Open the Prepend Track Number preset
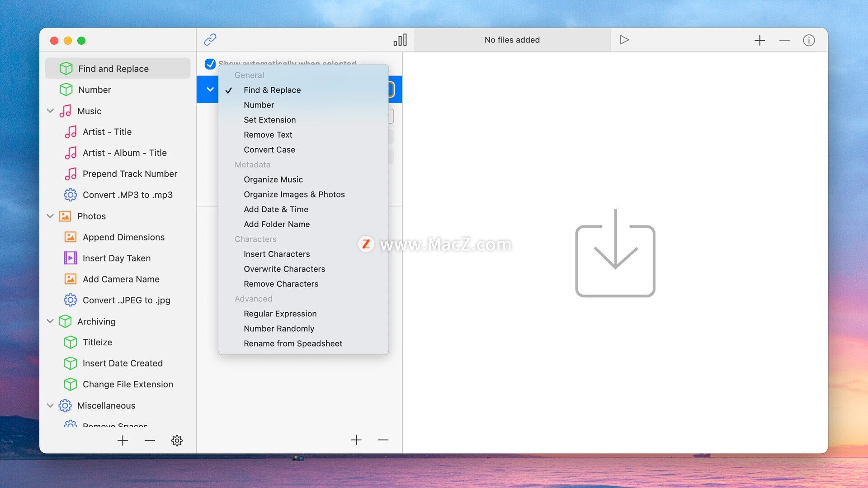 [x=130, y=174]
